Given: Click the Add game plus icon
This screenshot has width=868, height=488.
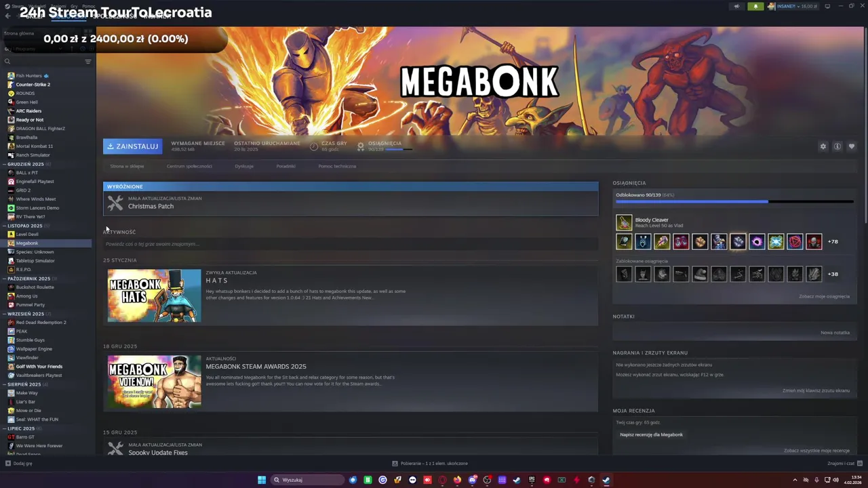Looking at the screenshot, I should click(7, 464).
